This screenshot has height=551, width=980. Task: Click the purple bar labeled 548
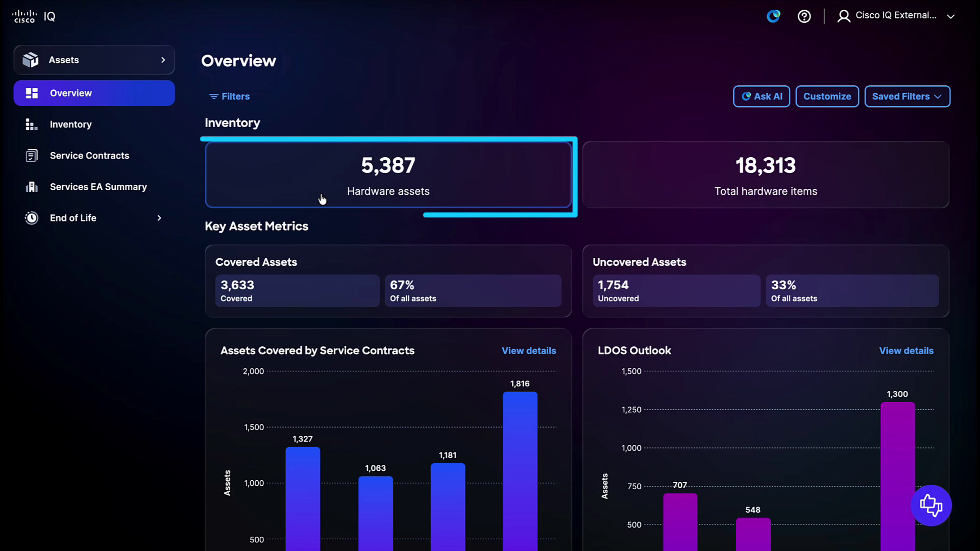pyautogui.click(x=753, y=534)
